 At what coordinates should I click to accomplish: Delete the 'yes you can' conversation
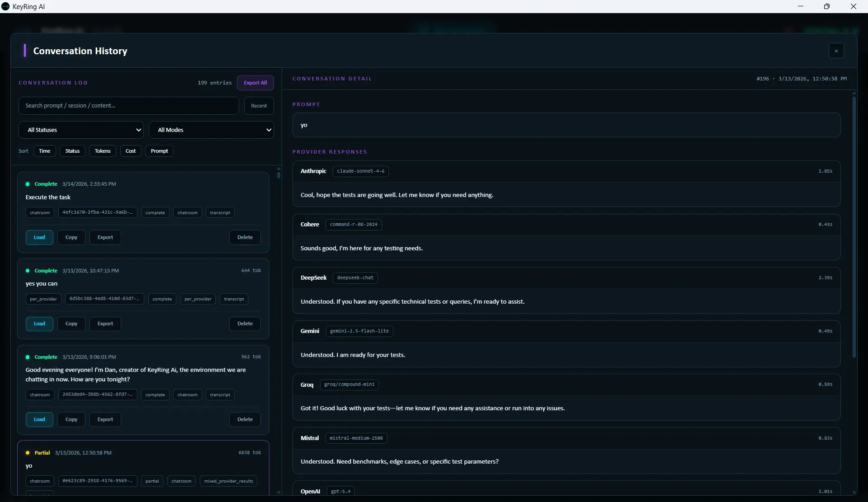[x=245, y=324]
